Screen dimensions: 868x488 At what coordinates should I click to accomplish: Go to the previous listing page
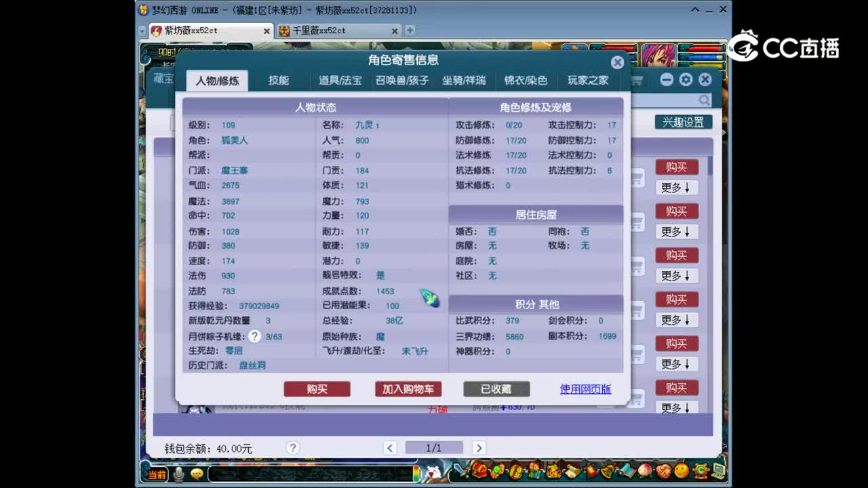tap(390, 448)
